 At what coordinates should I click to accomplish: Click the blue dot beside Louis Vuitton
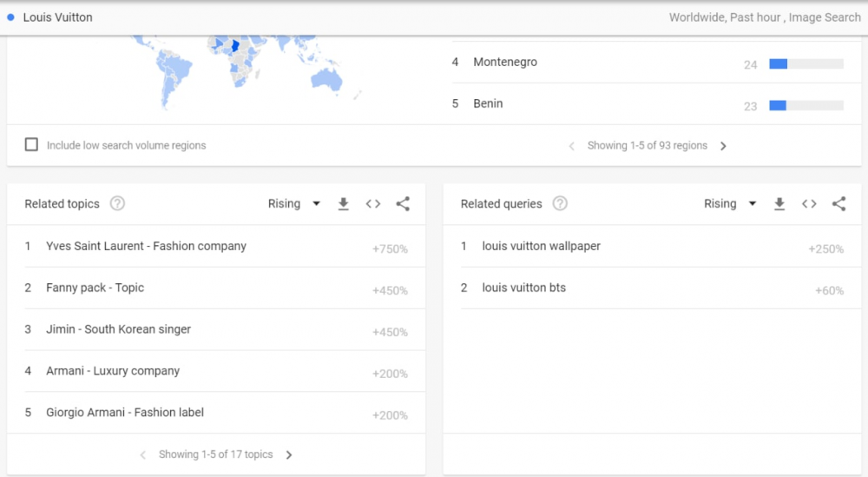pos(10,17)
